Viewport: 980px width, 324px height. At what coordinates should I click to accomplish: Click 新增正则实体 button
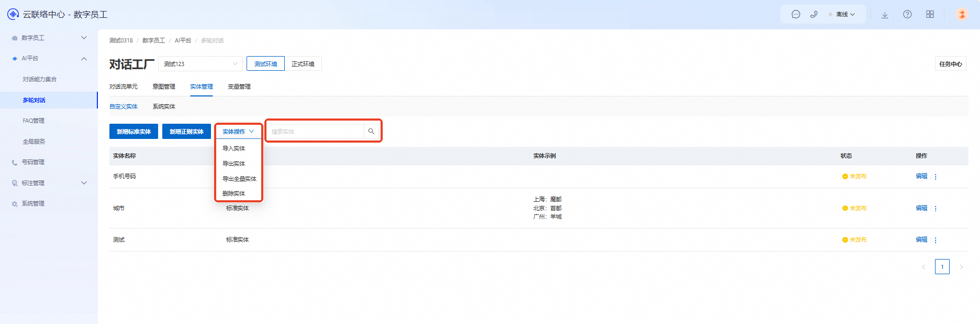click(x=186, y=132)
